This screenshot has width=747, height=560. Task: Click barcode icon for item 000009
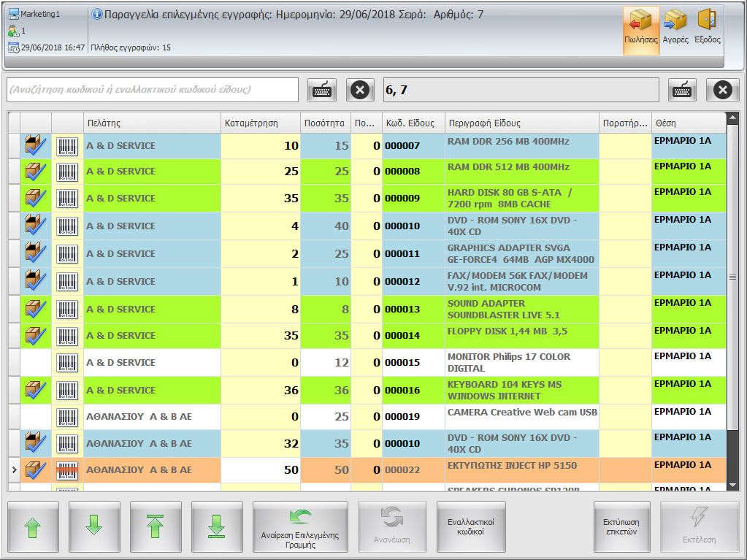click(67, 199)
